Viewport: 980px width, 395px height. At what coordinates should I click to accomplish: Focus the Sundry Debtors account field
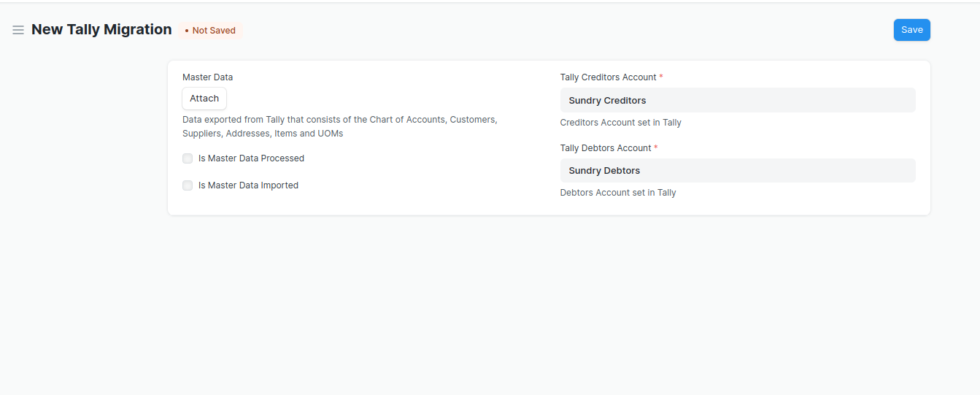pyautogui.click(x=738, y=170)
